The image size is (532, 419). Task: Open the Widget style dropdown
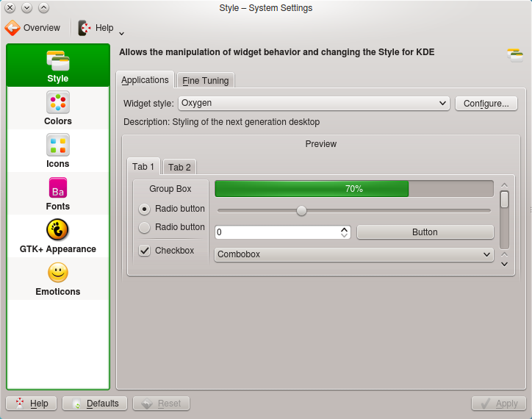tap(314, 103)
